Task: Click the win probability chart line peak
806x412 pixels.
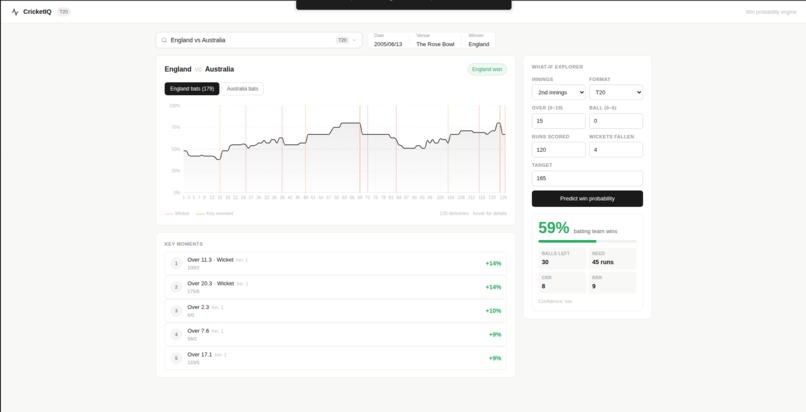Action: [x=351, y=123]
